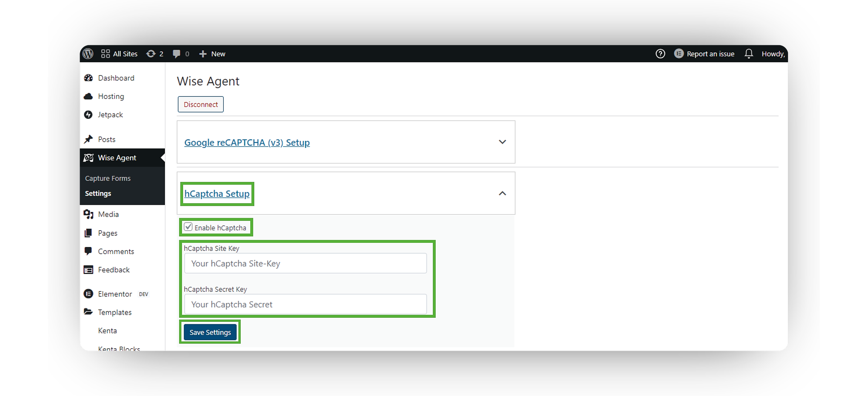Screen dimensions: 868x396
Task: Click the DEV badge beside Elementor
Action: (x=143, y=294)
